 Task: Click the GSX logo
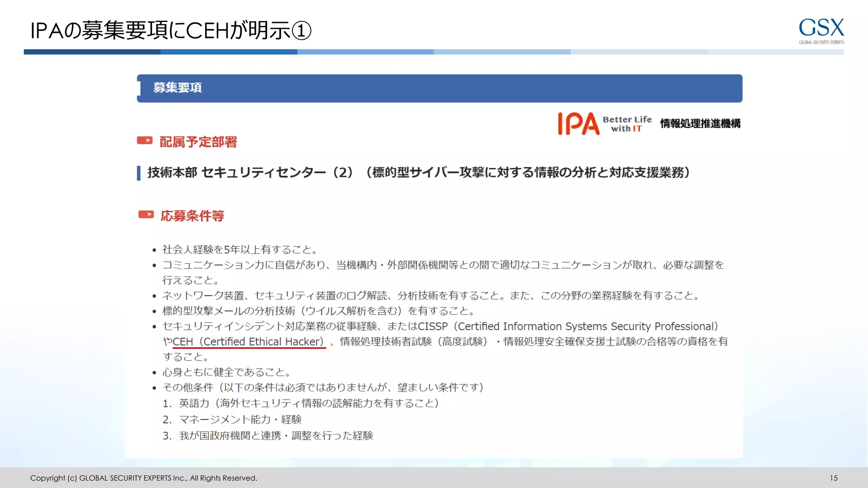tap(821, 31)
